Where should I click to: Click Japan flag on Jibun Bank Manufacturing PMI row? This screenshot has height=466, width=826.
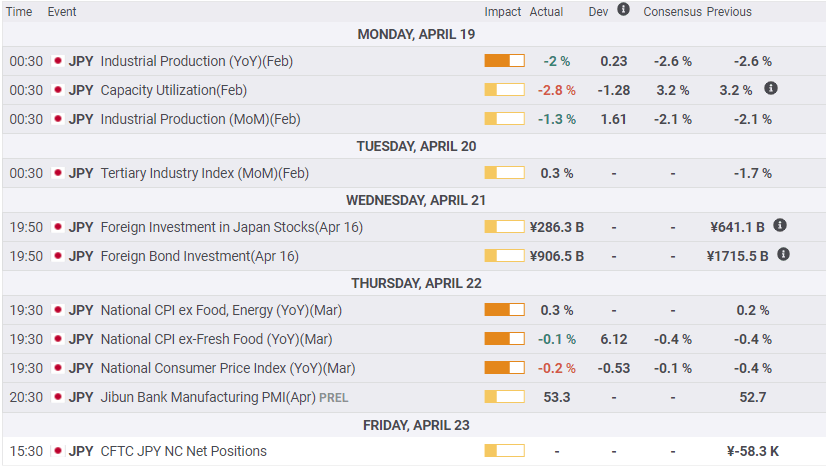pos(57,397)
